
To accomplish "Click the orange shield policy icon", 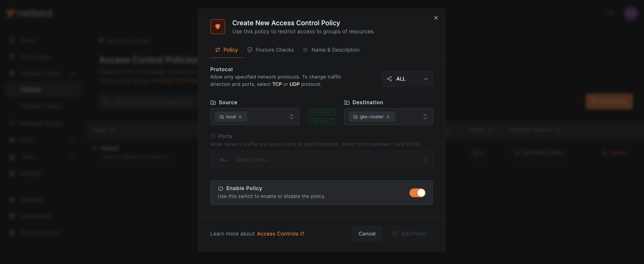I will [217, 27].
